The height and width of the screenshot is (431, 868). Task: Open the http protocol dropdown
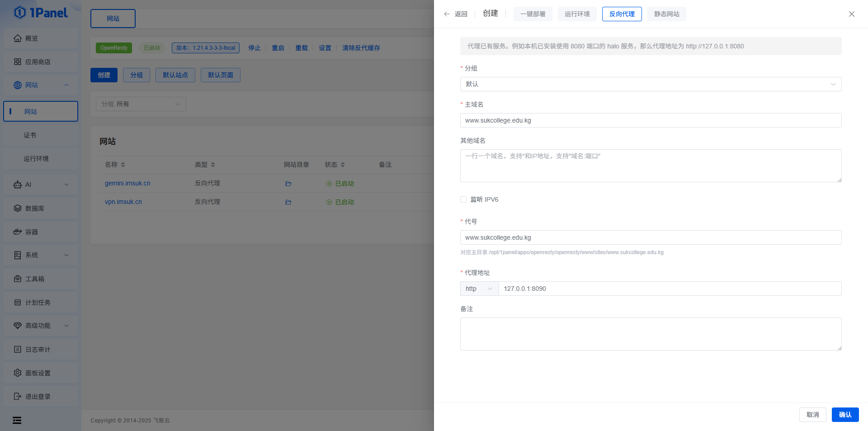coord(479,289)
